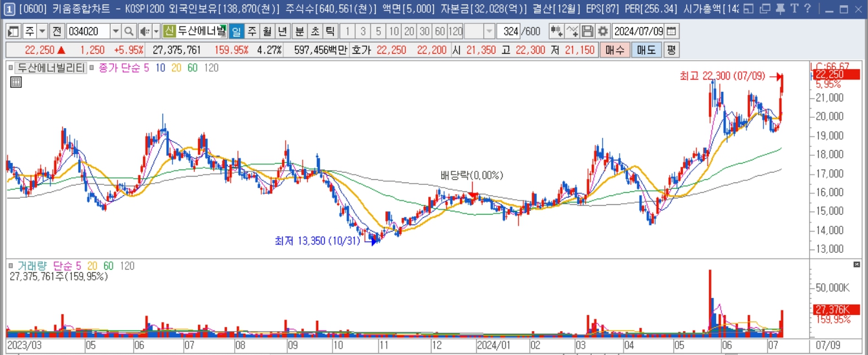Click the add line chart overlay icon
Viewport: 868px width, 355px height.
pyautogui.click(x=572, y=32)
